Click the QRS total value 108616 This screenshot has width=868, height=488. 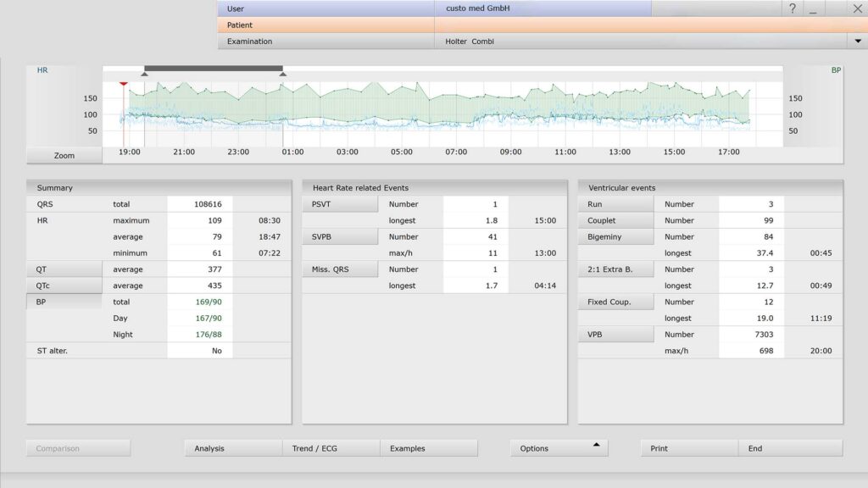tap(208, 203)
